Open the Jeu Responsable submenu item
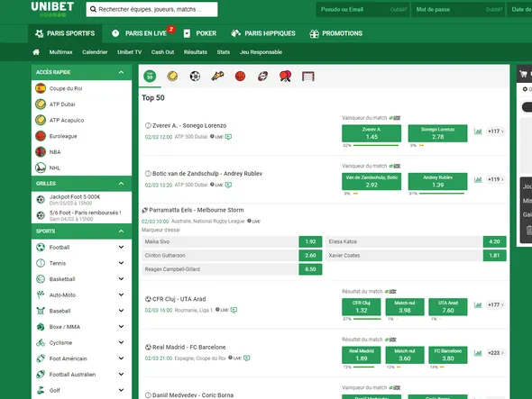 [x=261, y=52]
